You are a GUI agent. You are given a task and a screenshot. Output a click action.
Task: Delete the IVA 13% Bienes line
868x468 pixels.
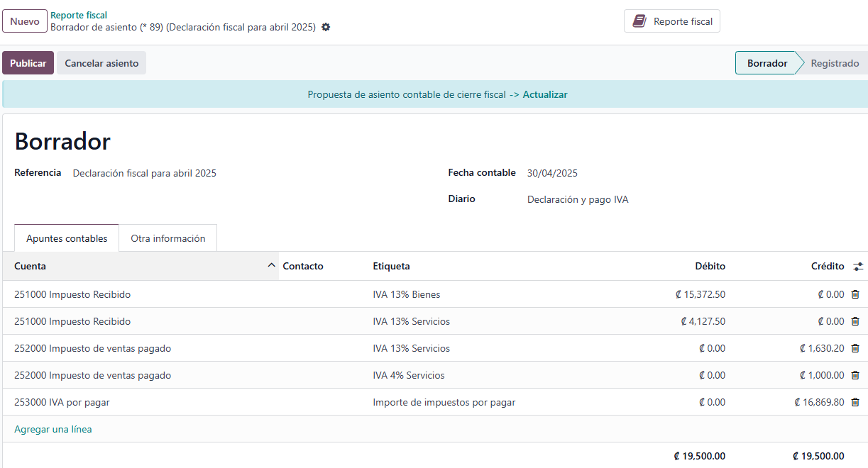click(855, 294)
